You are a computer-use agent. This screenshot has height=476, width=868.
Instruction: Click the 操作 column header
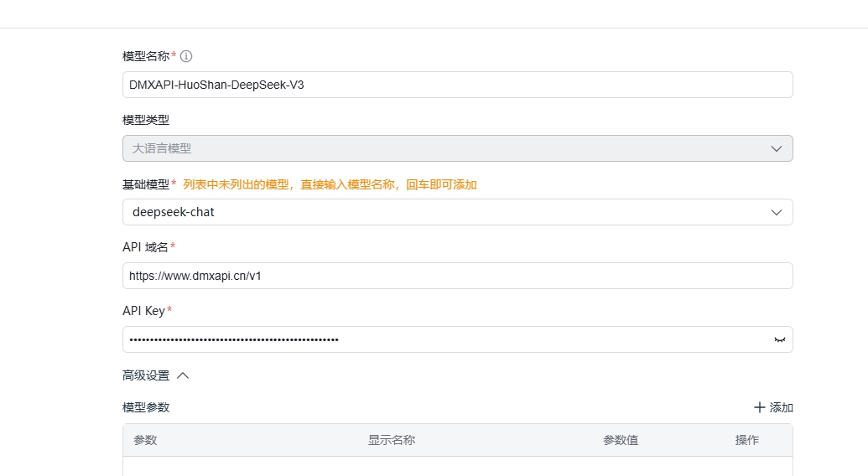[x=746, y=440]
